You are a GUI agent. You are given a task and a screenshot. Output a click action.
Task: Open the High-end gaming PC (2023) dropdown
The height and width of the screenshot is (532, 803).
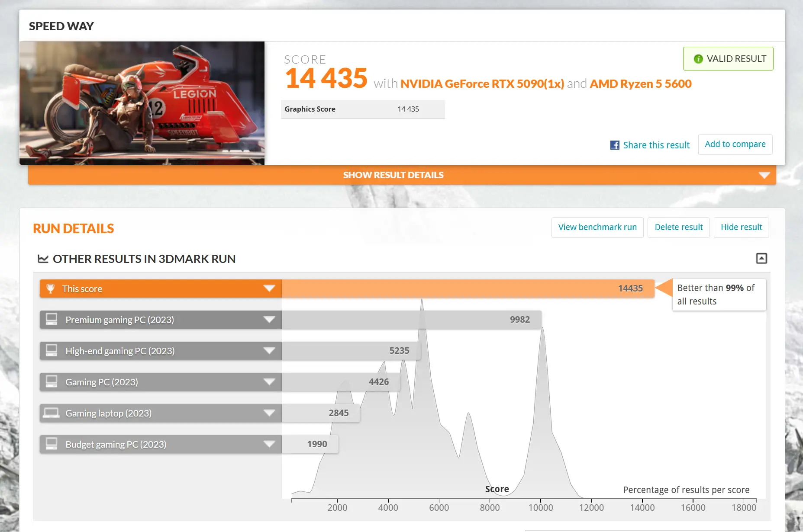pos(269,350)
